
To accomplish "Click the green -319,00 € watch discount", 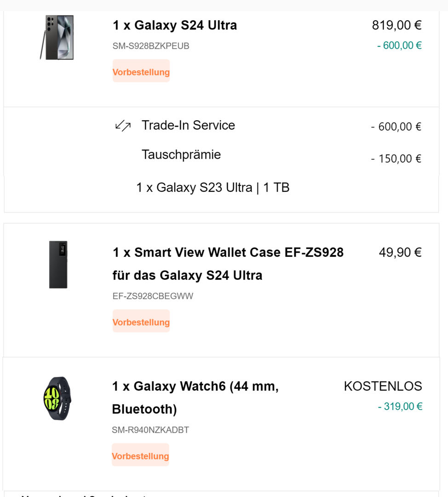I will point(400,406).
